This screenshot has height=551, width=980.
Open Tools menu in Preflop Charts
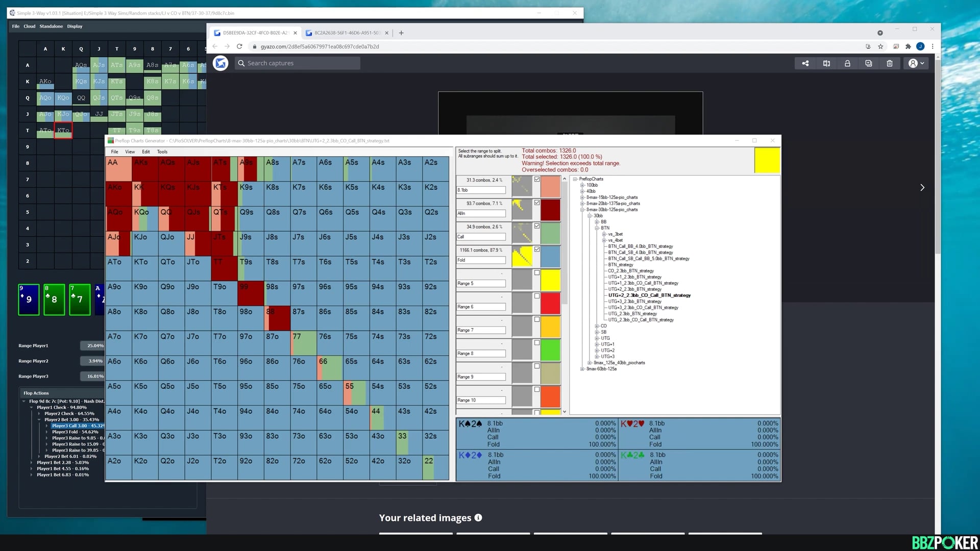pos(162,152)
